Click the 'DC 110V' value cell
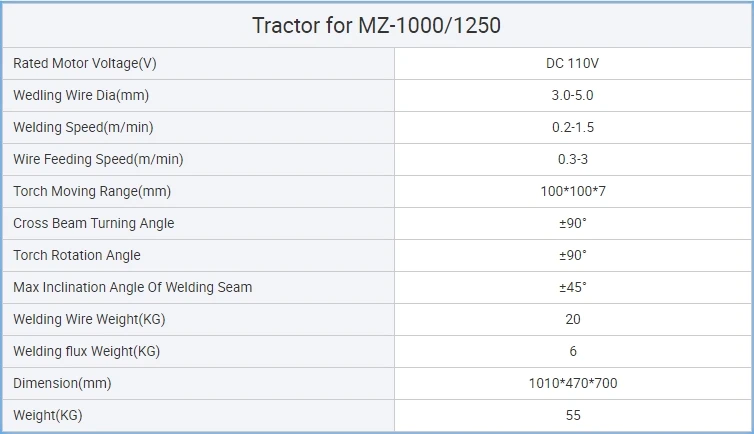This screenshot has width=754, height=434. pyautogui.click(x=573, y=63)
